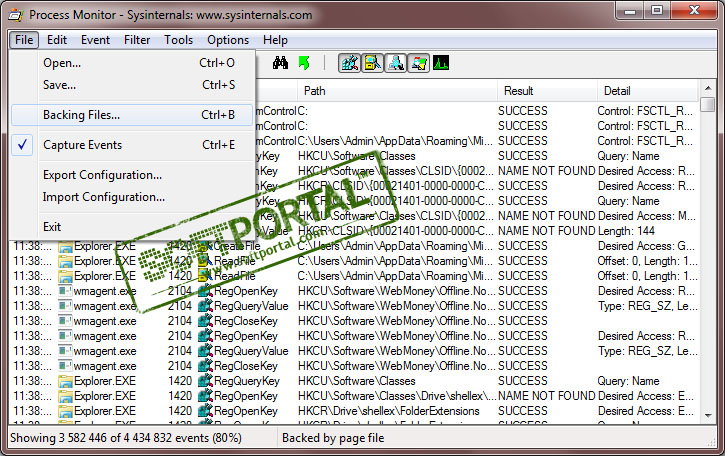Image resolution: width=725 pixels, height=456 pixels.
Task: Click the Path column header
Action: coord(397,91)
